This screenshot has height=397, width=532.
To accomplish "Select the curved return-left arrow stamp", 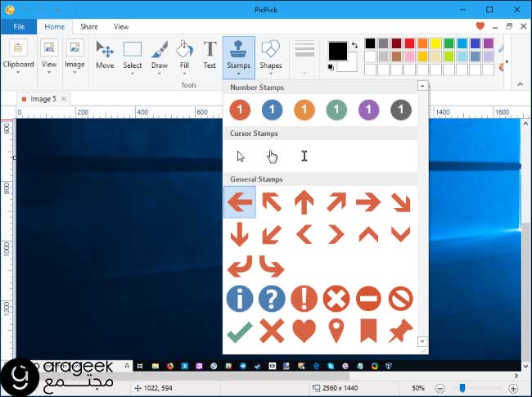I will click(240, 266).
